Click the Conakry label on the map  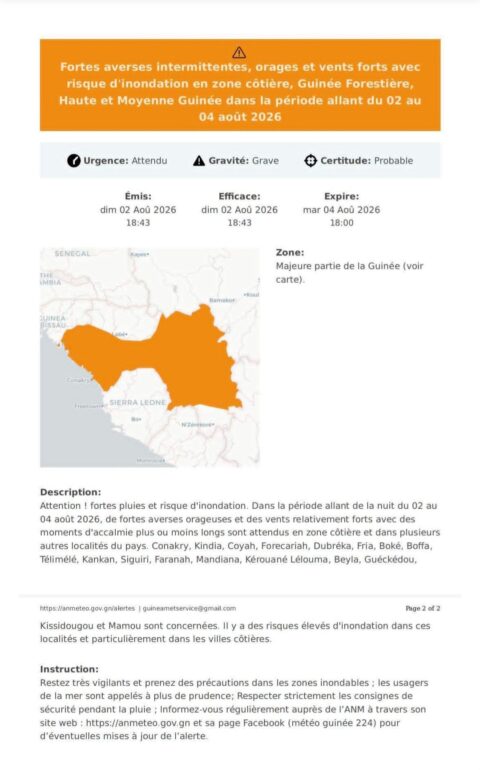[x=79, y=380]
